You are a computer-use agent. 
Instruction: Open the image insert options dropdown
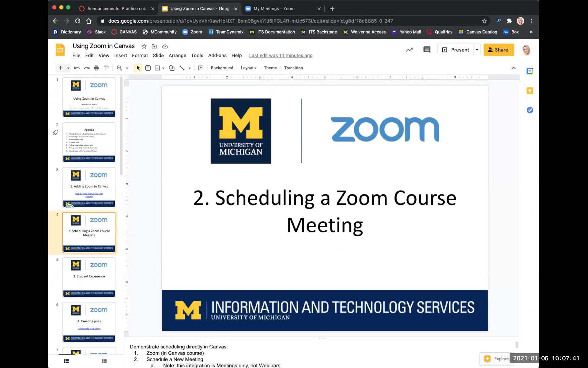point(163,68)
